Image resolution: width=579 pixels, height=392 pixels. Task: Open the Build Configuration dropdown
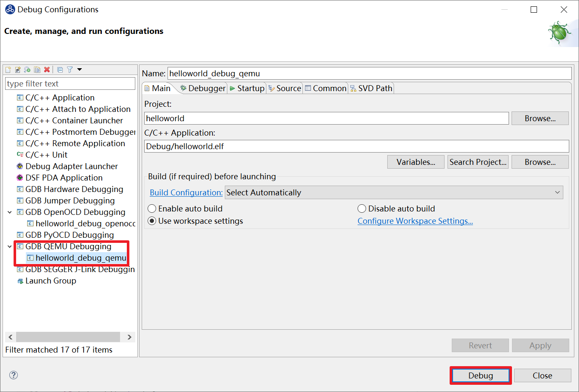pos(394,192)
